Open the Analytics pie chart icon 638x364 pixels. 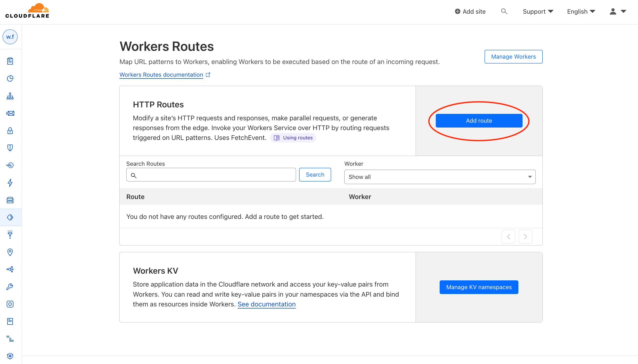tap(10, 78)
